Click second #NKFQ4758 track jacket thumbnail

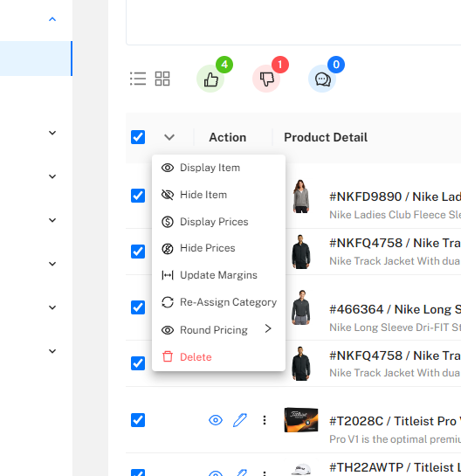[x=300, y=363]
